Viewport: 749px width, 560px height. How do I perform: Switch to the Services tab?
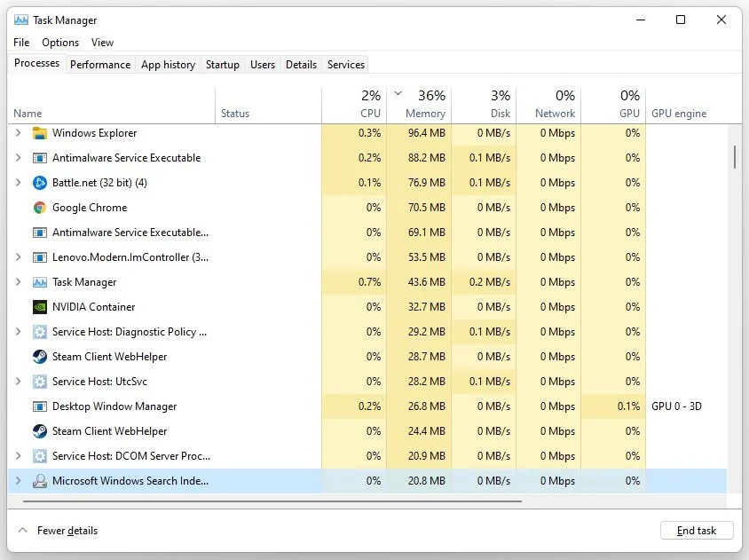[346, 65]
